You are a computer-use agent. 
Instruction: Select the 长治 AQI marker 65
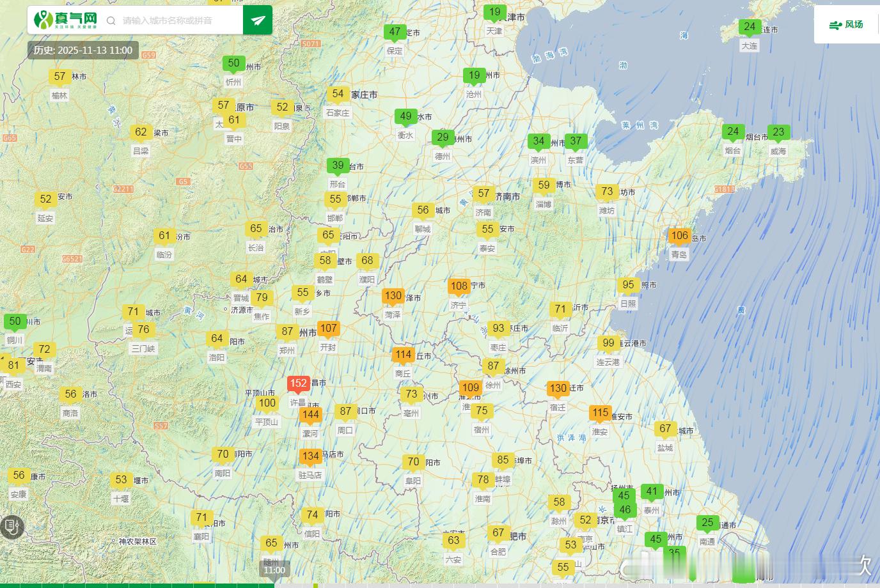click(x=256, y=228)
